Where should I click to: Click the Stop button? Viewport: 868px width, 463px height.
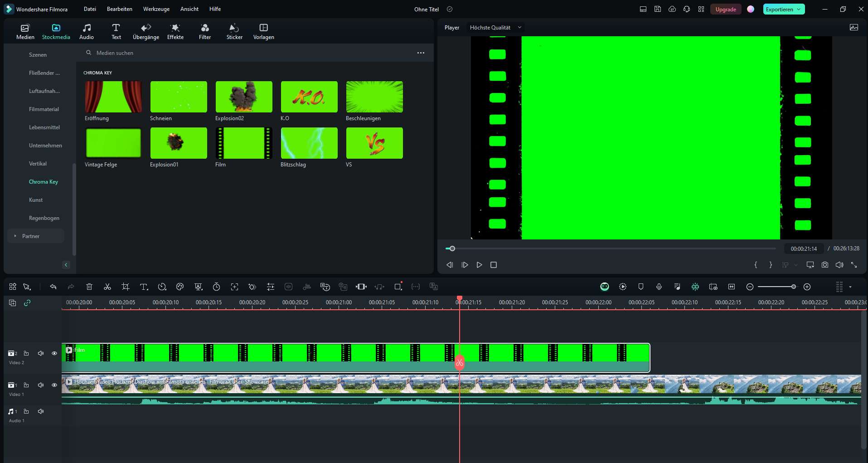(494, 265)
